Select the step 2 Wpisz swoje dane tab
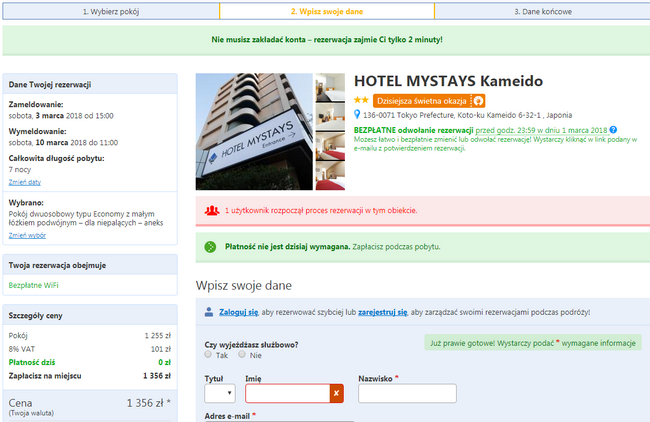650x422 pixels. click(327, 12)
